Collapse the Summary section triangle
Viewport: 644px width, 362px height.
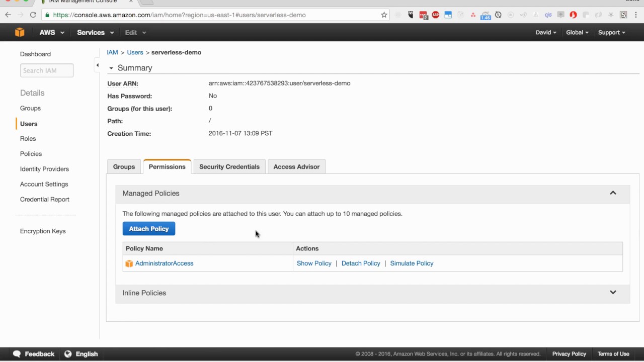111,68
